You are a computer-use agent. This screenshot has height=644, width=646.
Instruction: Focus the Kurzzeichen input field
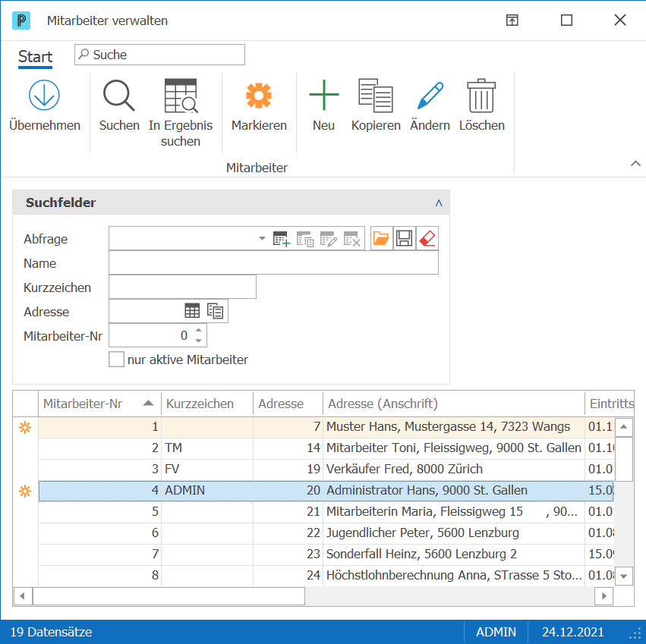pos(182,287)
